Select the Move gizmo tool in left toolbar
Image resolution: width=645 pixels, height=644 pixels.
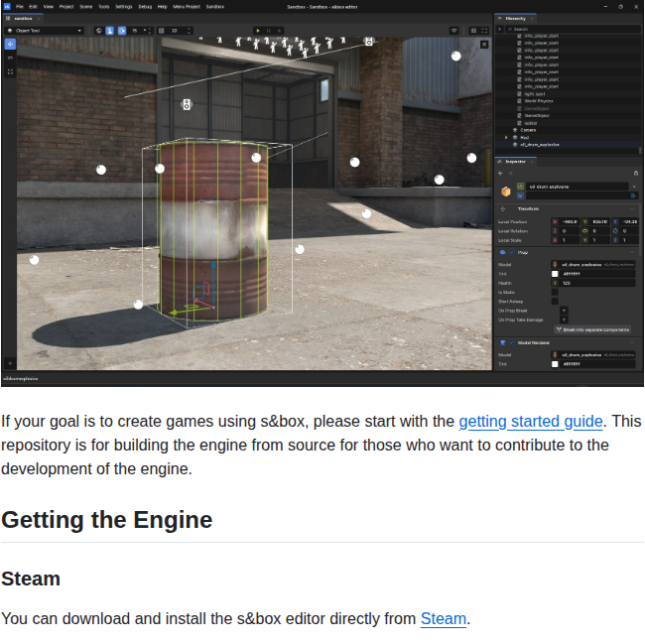tap(10, 44)
